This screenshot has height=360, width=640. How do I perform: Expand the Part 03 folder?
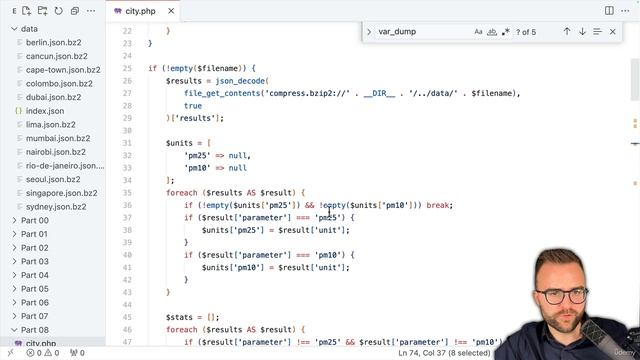14,261
